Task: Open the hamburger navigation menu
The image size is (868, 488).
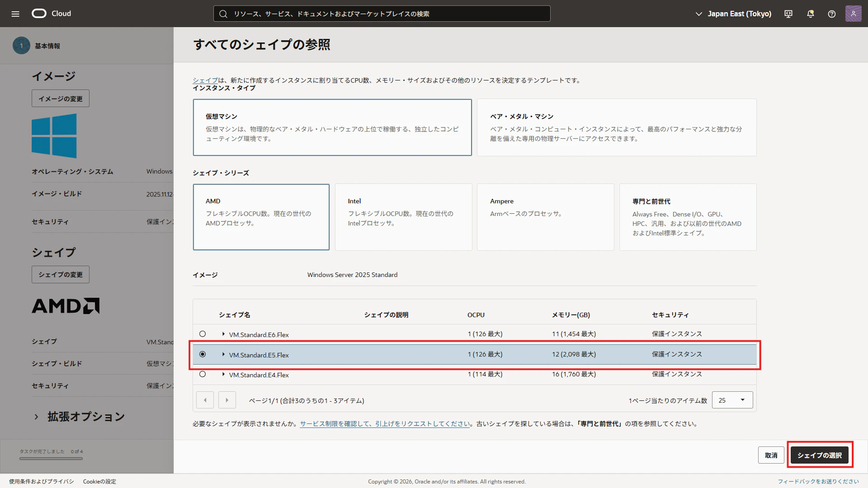Action: [x=15, y=14]
